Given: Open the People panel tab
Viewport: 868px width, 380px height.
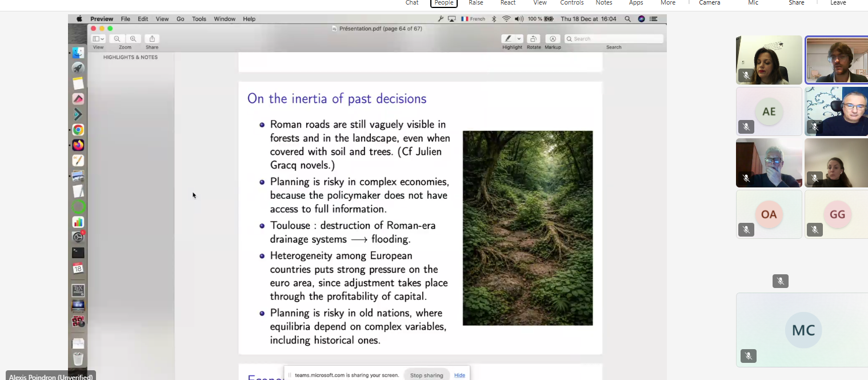Looking at the screenshot, I should click(x=444, y=3).
